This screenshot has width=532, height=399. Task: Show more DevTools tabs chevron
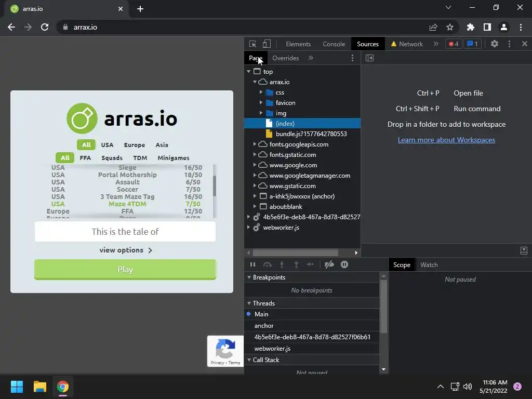436,44
